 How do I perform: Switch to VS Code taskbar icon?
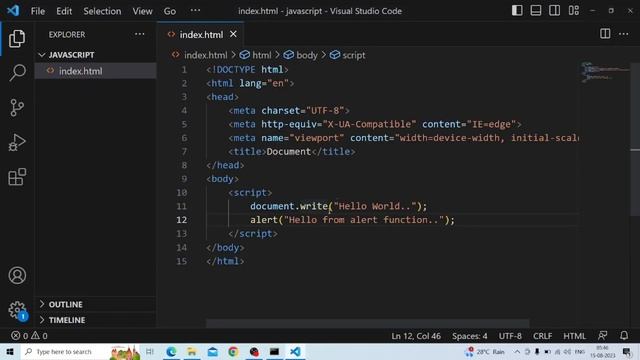(x=296, y=352)
